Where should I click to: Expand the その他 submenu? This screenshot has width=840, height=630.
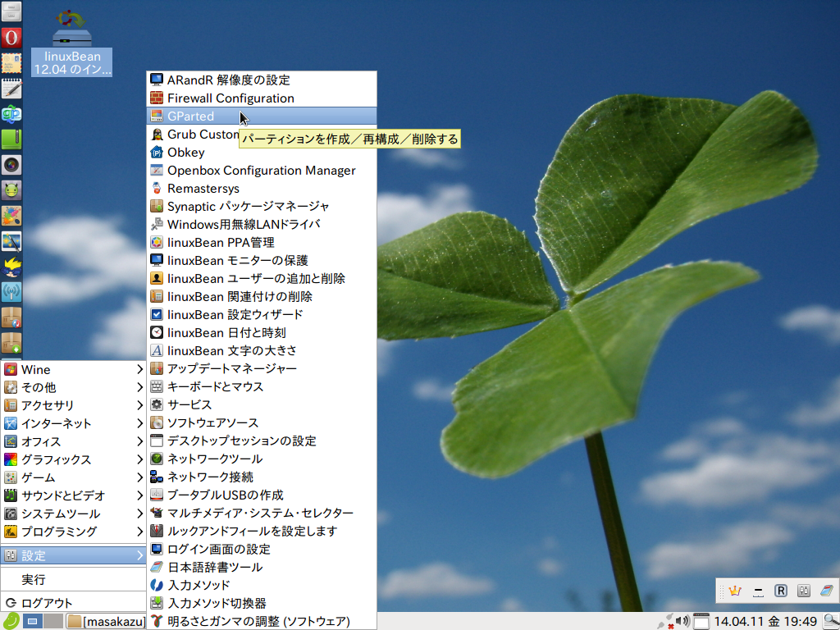pyautogui.click(x=73, y=387)
